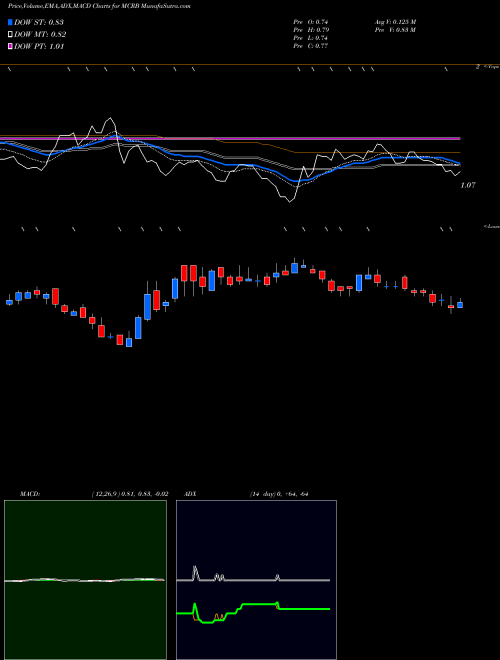The height and width of the screenshot is (660, 500).
Task: Click the 'Pre C: 0.77' close value
Action: (311, 46)
